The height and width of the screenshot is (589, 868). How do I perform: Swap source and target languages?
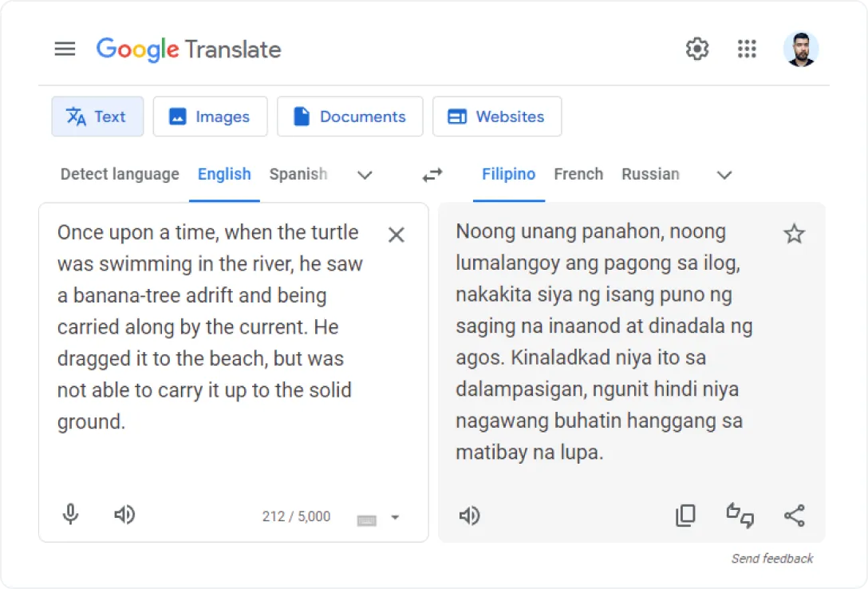(432, 175)
